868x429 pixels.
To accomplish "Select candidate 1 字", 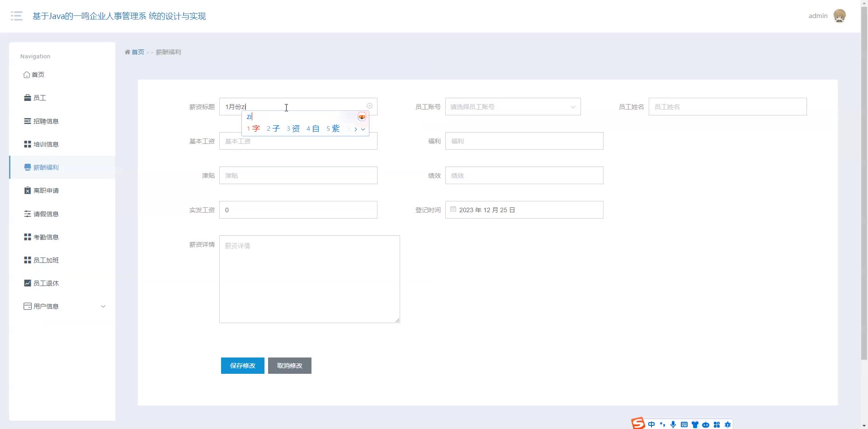I will pos(253,129).
